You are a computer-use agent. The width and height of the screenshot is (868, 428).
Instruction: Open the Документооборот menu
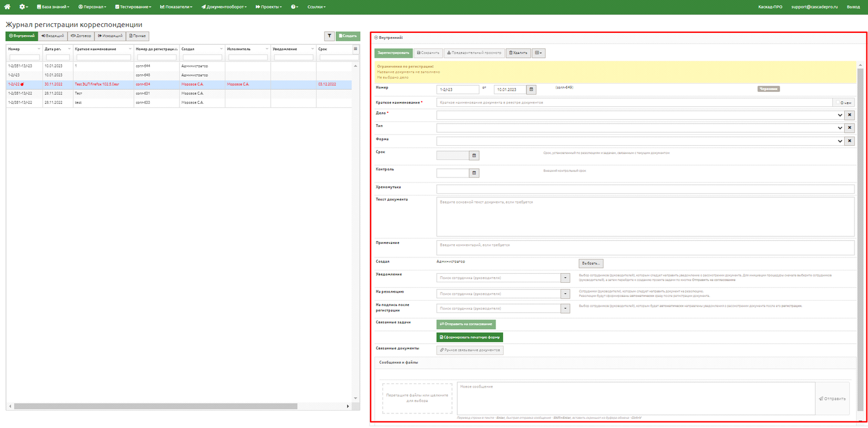224,7
